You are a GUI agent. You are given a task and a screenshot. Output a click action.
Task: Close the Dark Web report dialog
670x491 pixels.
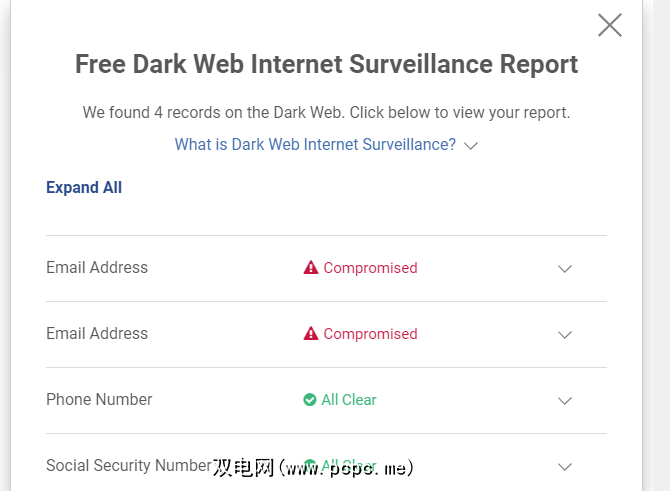pyautogui.click(x=610, y=25)
